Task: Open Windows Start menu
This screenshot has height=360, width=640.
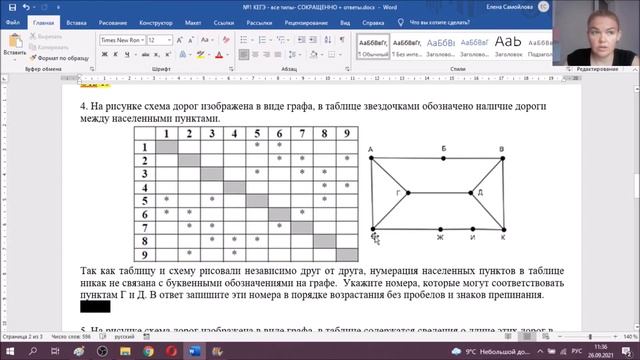Action: (10, 351)
